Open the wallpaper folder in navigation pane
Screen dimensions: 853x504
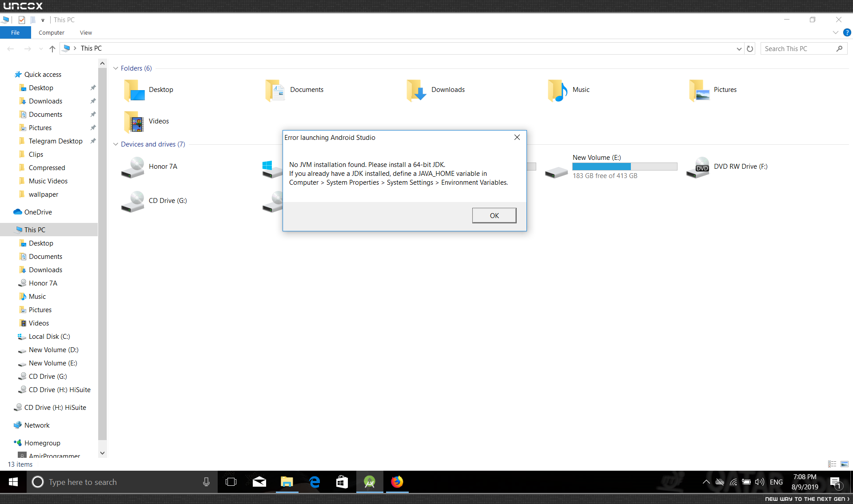click(x=44, y=194)
